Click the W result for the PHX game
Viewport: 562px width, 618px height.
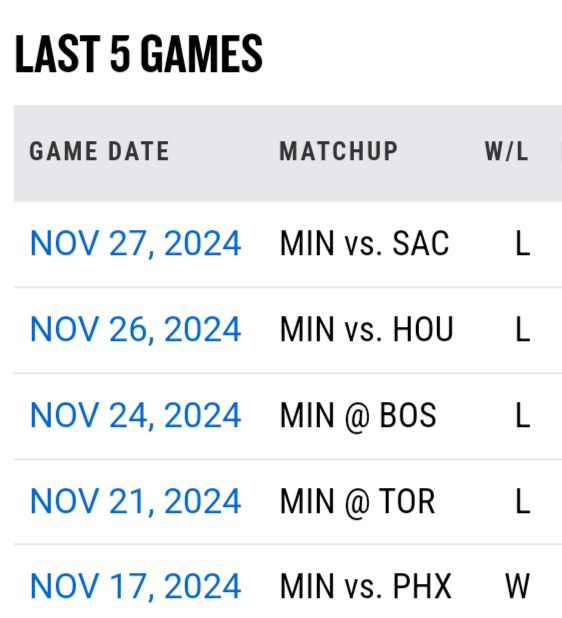tap(517, 586)
